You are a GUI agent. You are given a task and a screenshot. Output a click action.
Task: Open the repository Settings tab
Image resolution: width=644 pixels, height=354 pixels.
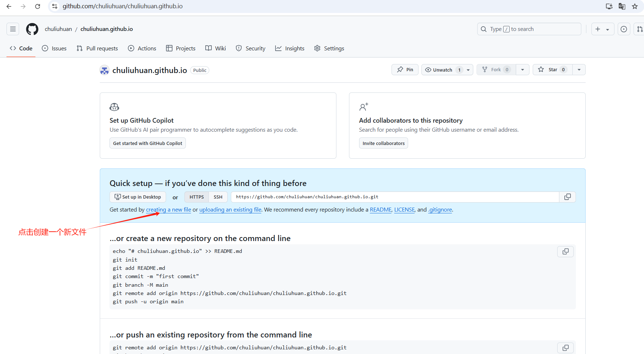[329, 48]
